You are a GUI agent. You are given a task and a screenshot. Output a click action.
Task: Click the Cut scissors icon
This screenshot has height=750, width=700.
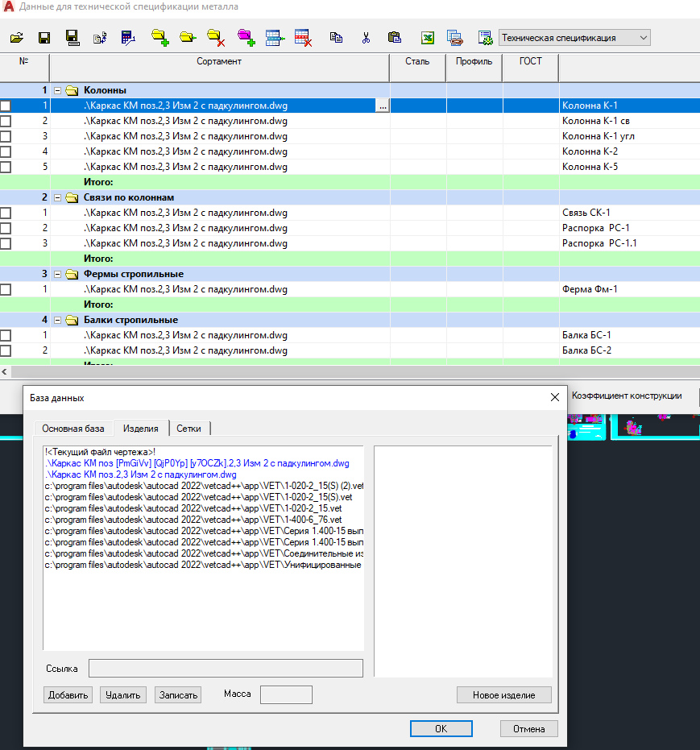click(x=366, y=38)
